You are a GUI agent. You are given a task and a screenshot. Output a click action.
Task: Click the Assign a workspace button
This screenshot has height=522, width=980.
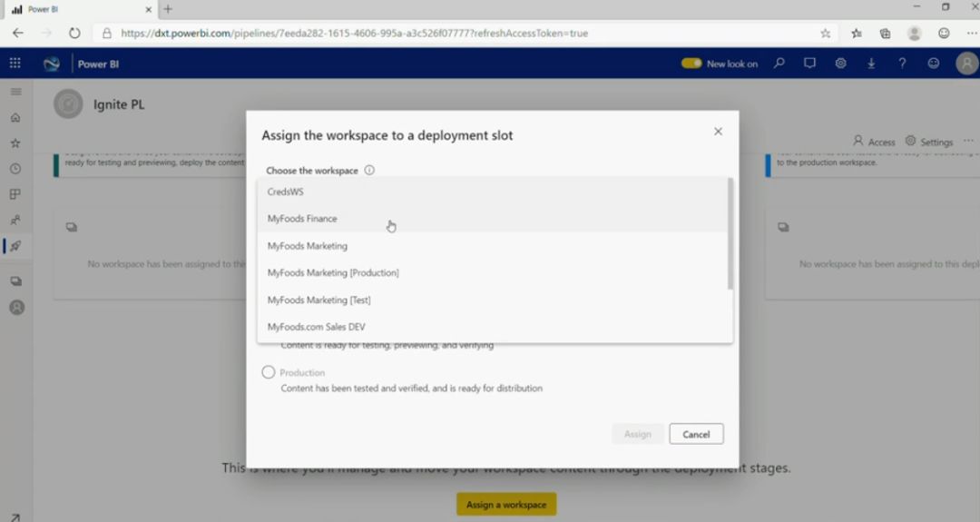[506, 505]
